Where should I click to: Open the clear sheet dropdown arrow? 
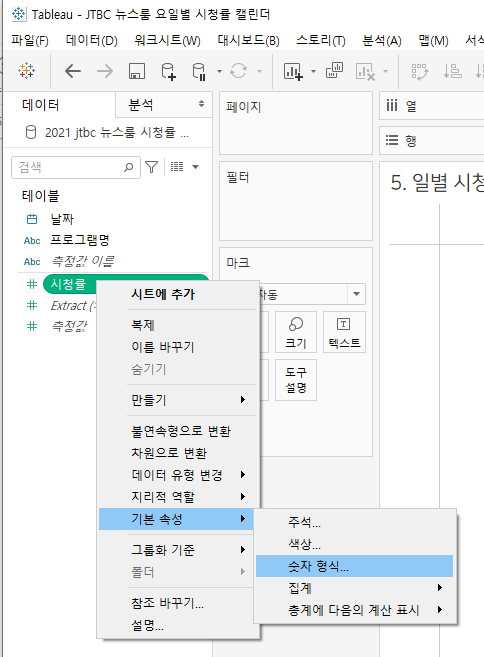(385, 71)
